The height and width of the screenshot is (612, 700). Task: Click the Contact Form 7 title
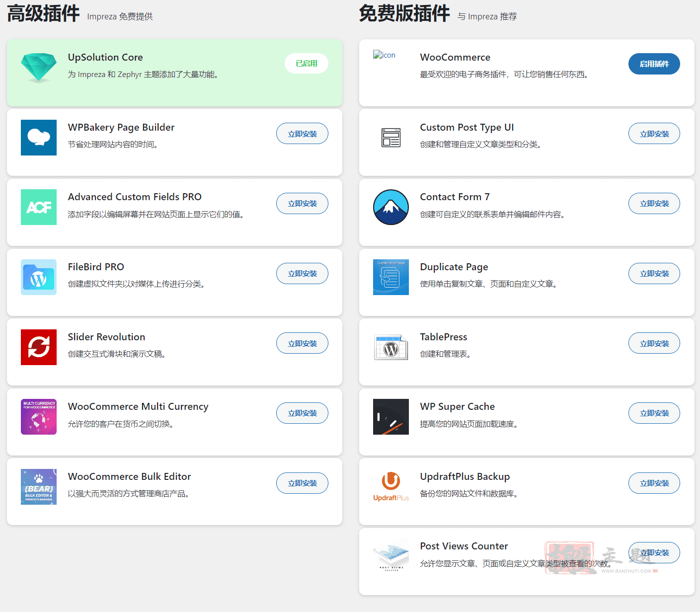tap(455, 197)
